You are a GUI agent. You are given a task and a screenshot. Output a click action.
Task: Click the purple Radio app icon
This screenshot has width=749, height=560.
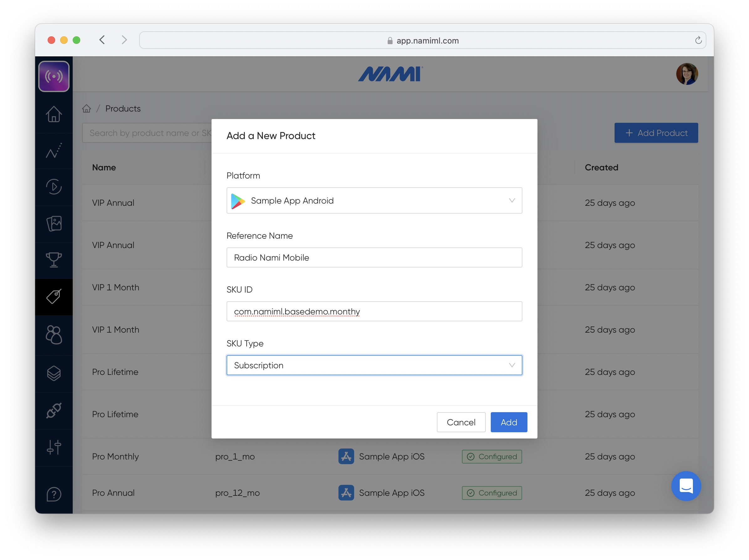[54, 76]
